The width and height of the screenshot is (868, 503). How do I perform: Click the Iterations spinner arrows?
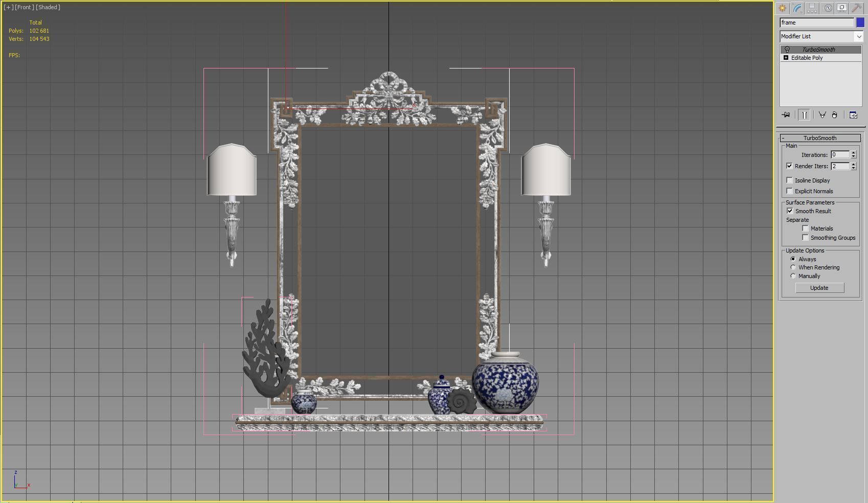(x=853, y=154)
